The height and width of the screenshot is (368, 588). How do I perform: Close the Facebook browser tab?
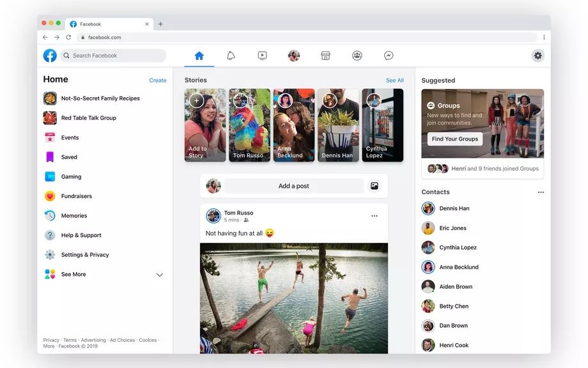click(x=146, y=24)
